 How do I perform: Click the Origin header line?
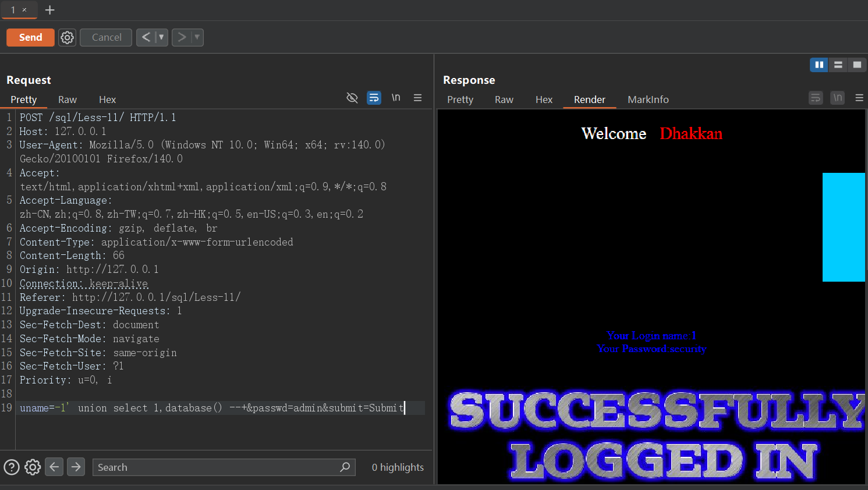pos(89,269)
